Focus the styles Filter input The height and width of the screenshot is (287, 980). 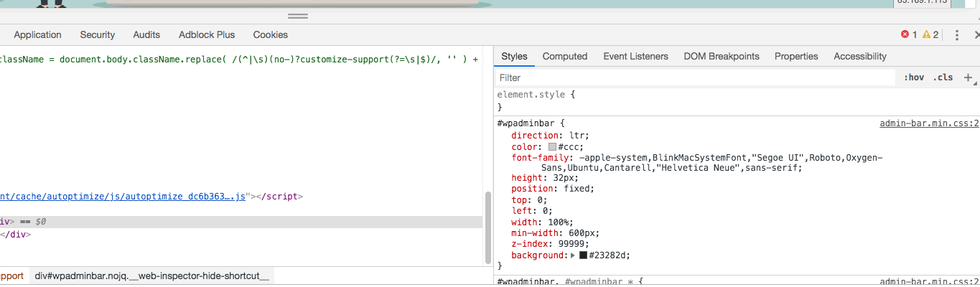pos(695,77)
